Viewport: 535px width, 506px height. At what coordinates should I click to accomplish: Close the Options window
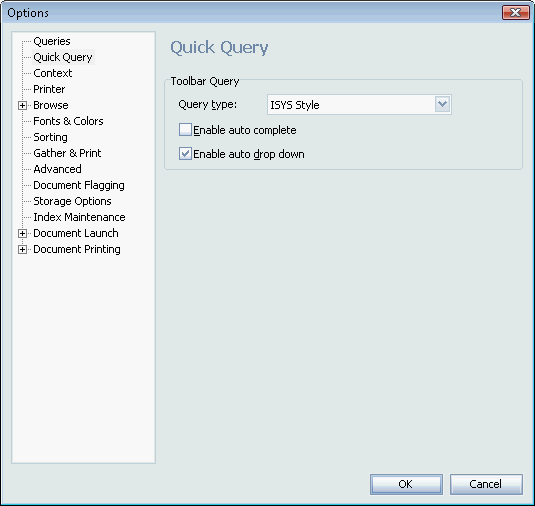pyautogui.click(x=515, y=13)
